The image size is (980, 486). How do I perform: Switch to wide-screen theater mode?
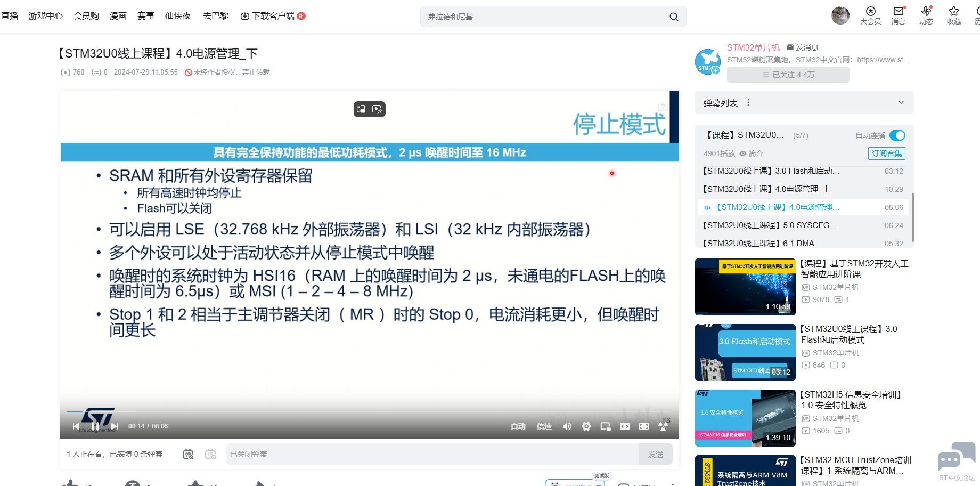tap(625, 426)
